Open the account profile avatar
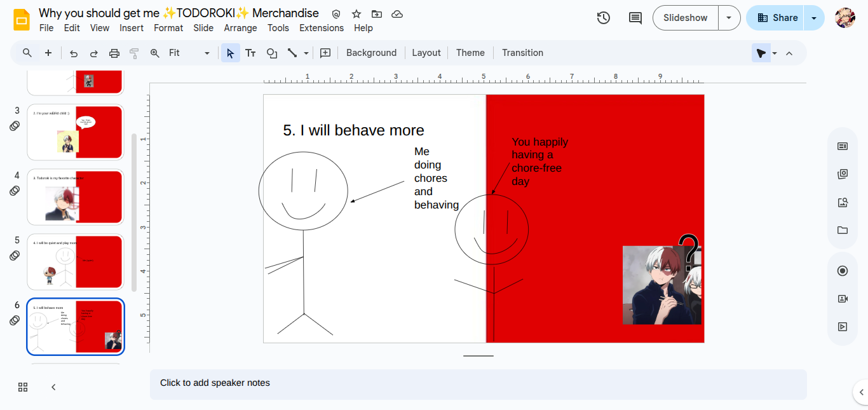This screenshot has height=410, width=868. click(x=845, y=18)
